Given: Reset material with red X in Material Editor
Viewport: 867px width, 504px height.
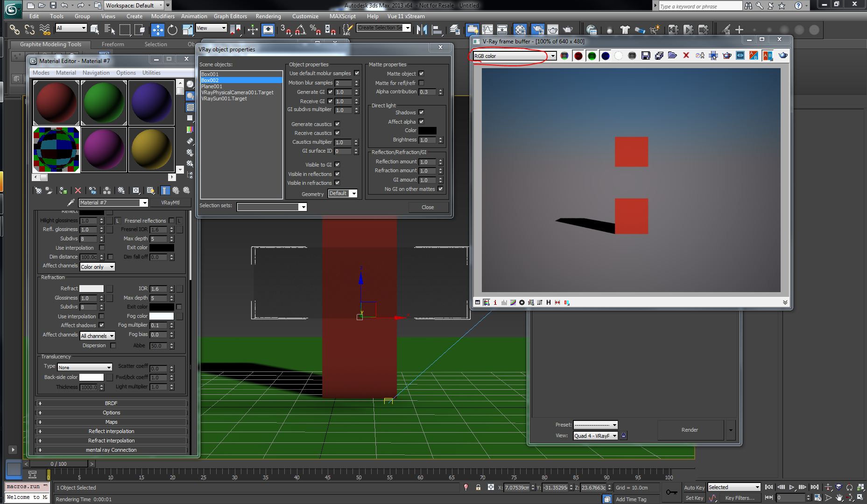Looking at the screenshot, I should (78, 190).
